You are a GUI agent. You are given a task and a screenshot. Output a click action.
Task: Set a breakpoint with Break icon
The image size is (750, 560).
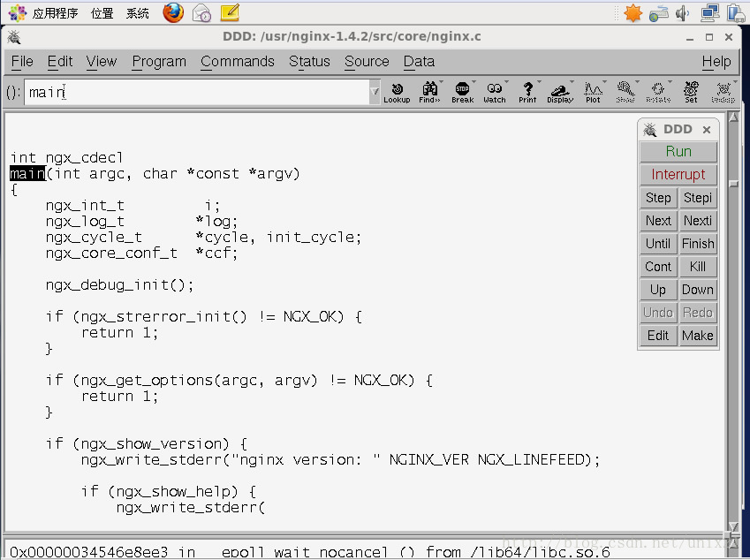[x=463, y=92]
